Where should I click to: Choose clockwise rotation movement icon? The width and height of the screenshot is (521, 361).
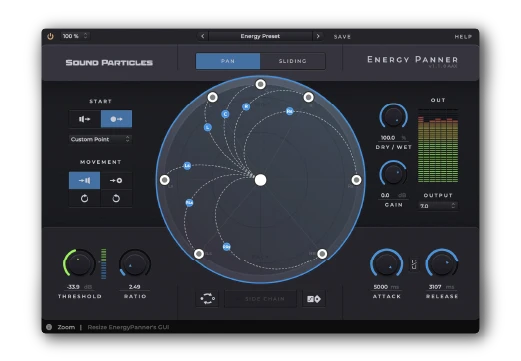click(84, 199)
